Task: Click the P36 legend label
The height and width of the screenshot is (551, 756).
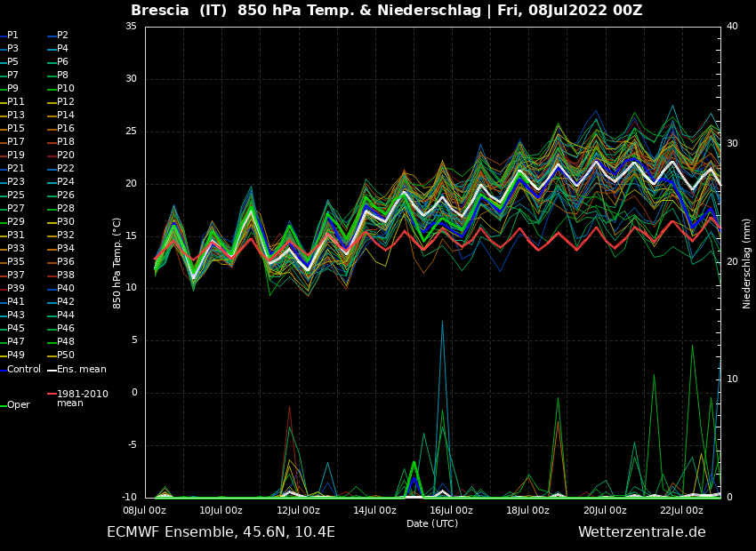Action: point(66,261)
